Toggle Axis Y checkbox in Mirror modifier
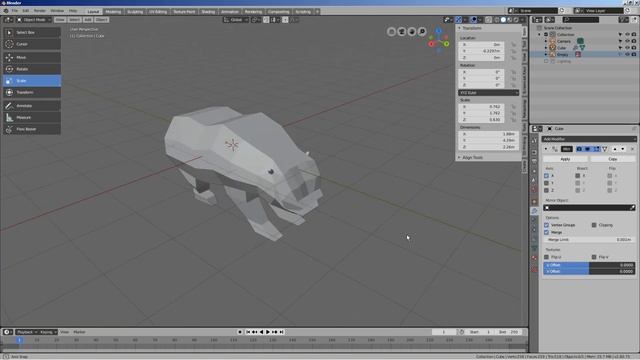The image size is (640, 360). click(546, 183)
